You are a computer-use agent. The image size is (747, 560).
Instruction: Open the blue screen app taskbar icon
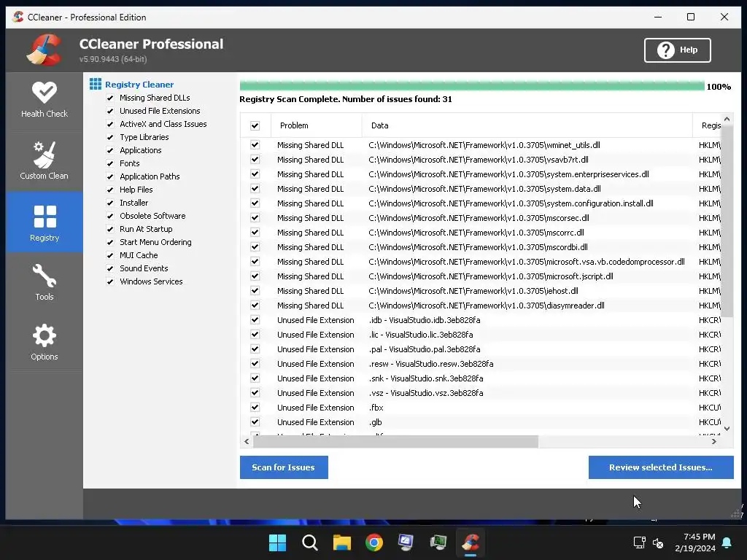(406, 542)
